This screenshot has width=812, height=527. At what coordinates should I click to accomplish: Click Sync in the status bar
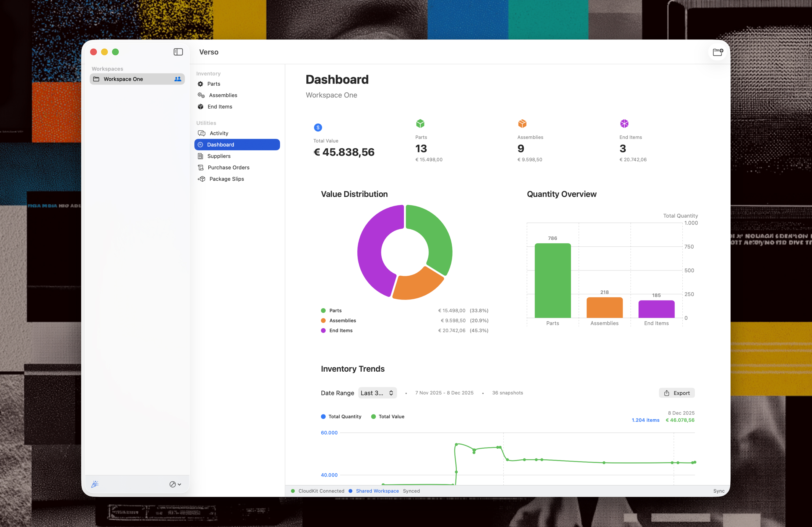click(719, 491)
